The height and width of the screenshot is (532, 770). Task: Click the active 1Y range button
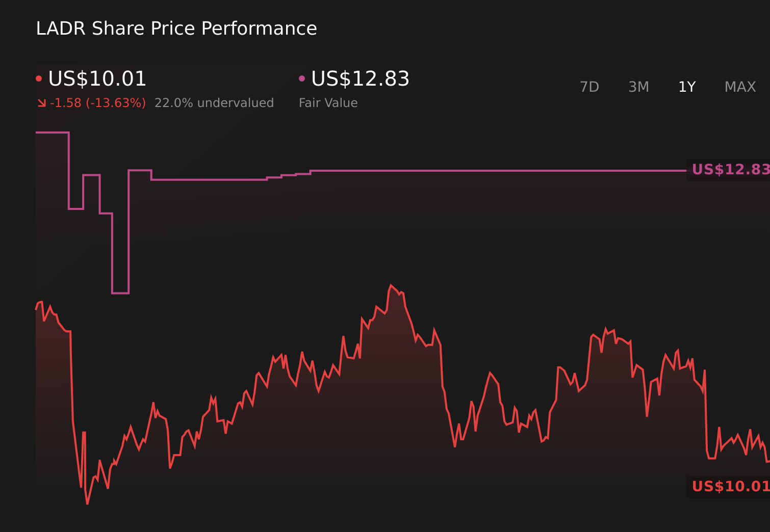tap(686, 87)
